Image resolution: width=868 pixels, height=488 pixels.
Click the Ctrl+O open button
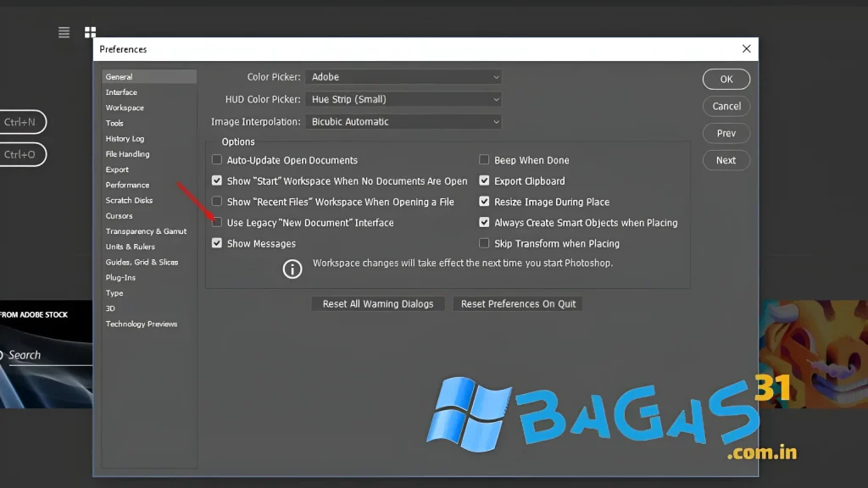pyautogui.click(x=22, y=154)
